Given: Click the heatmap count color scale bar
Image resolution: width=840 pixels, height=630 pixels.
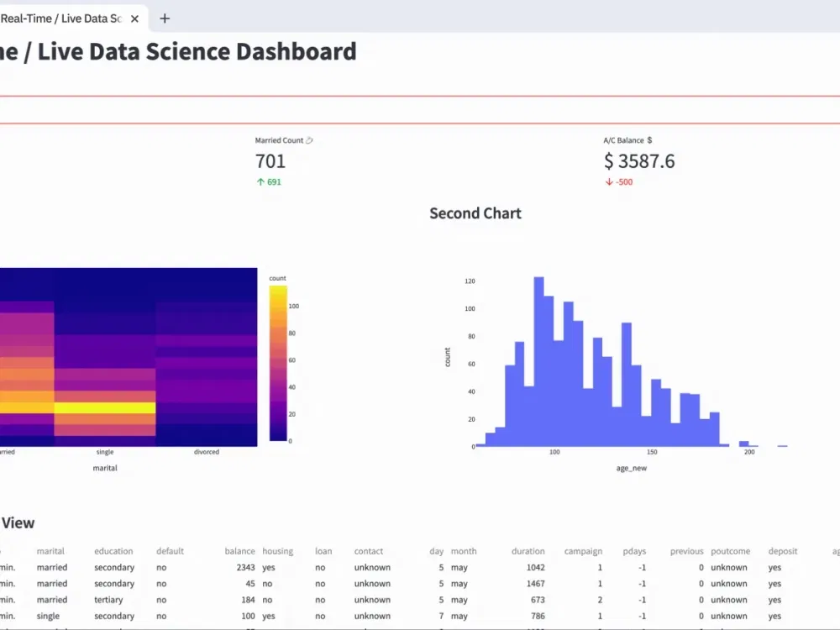Looking at the screenshot, I should pos(278,363).
